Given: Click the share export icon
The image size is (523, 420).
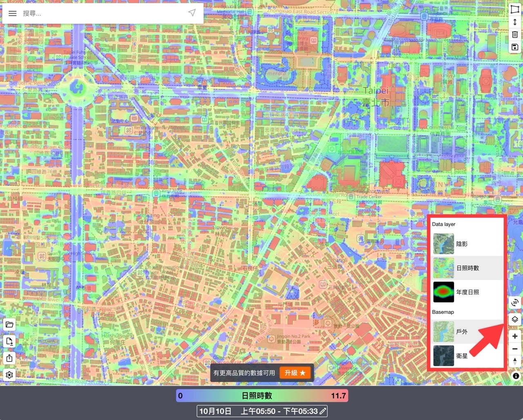Looking at the screenshot, I should [x=9, y=358].
